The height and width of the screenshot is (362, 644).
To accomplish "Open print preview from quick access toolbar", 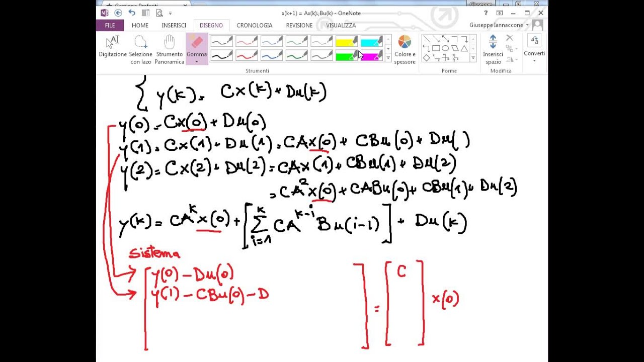I will [159, 13].
